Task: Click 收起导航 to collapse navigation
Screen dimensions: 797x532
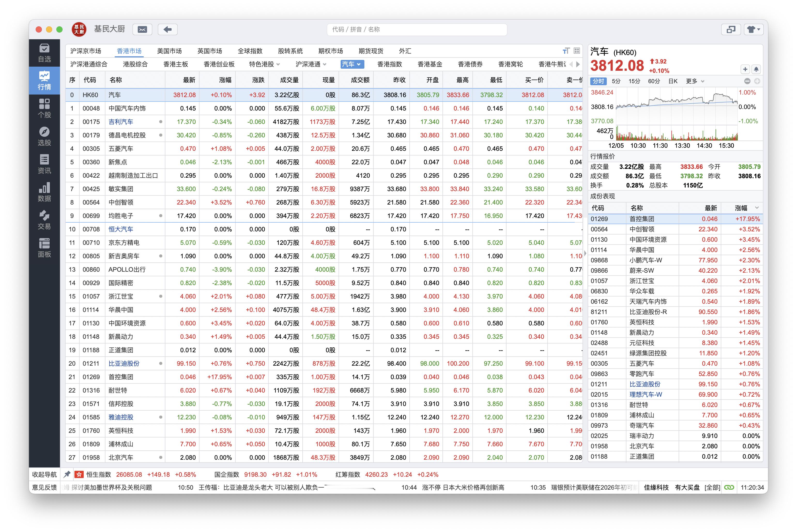Action: tap(44, 474)
